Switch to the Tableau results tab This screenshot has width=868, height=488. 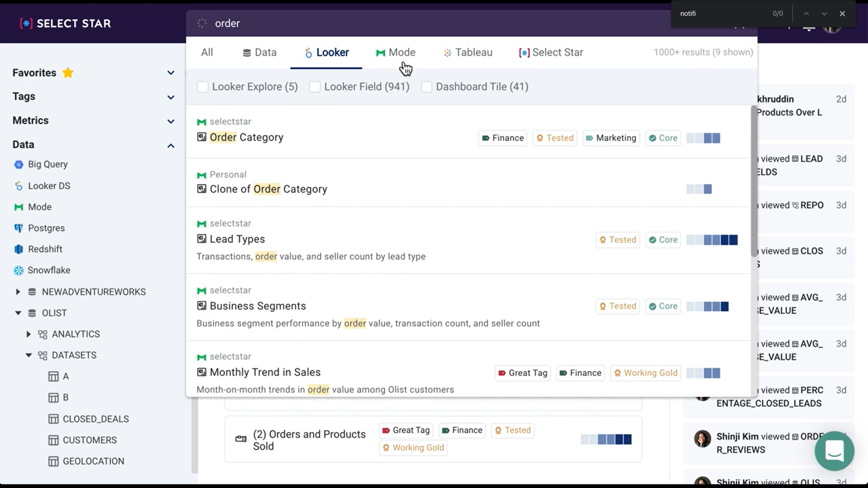[468, 52]
